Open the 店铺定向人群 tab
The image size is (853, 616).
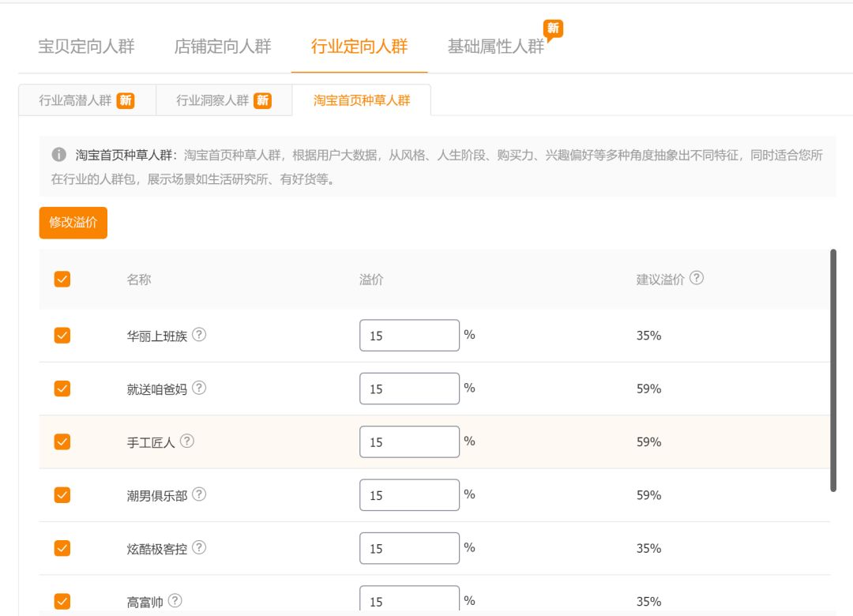point(224,47)
